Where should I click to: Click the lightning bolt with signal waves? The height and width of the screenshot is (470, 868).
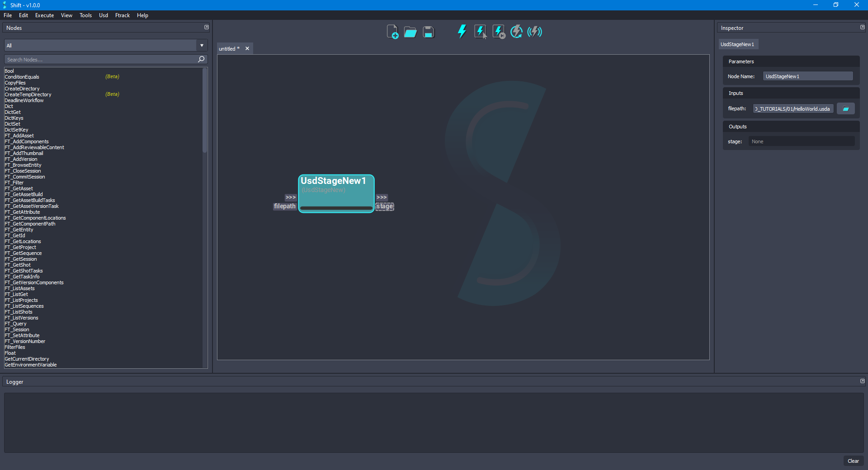[x=534, y=32]
